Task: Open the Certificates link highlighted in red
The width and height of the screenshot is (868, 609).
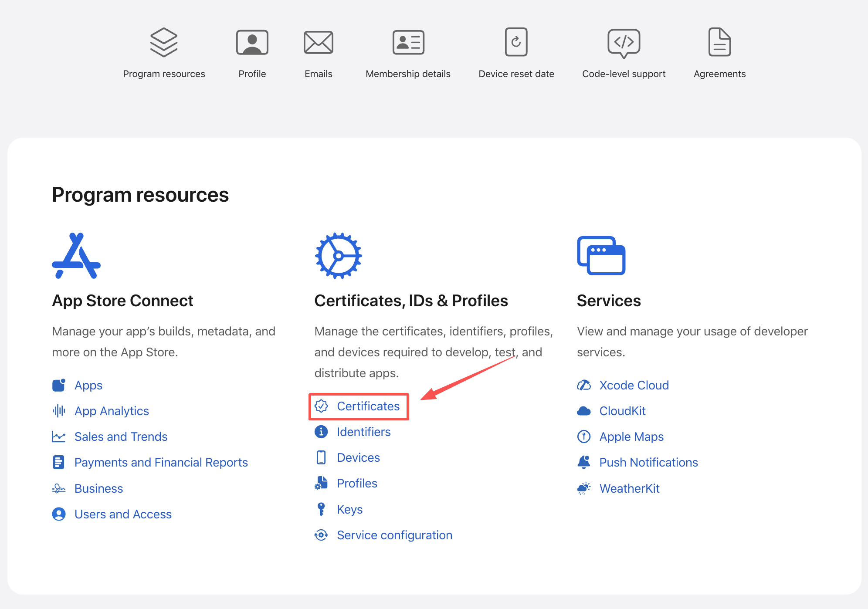Action: [x=368, y=406]
